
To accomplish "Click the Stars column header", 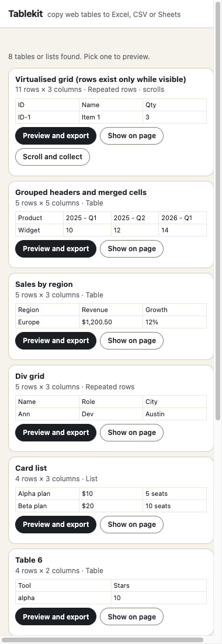I will pyautogui.click(x=159, y=586).
